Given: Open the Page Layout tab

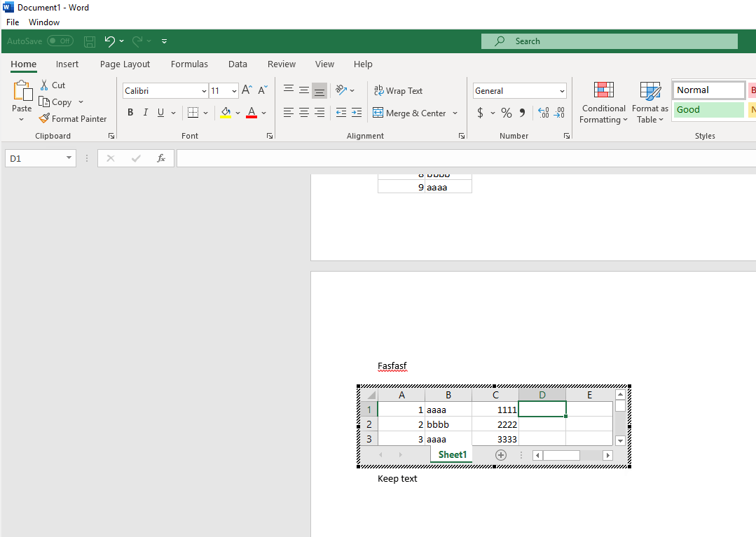Looking at the screenshot, I should [x=125, y=64].
